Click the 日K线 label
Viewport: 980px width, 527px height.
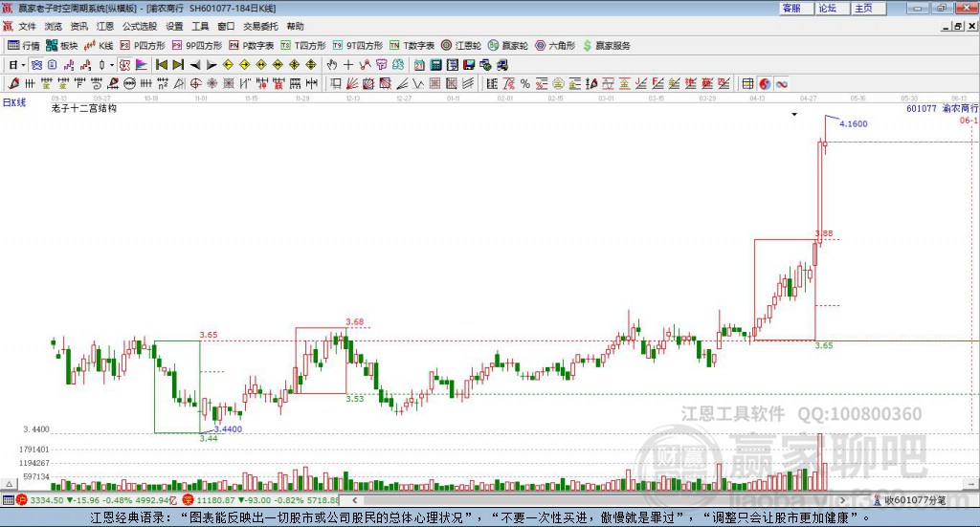tap(14, 102)
